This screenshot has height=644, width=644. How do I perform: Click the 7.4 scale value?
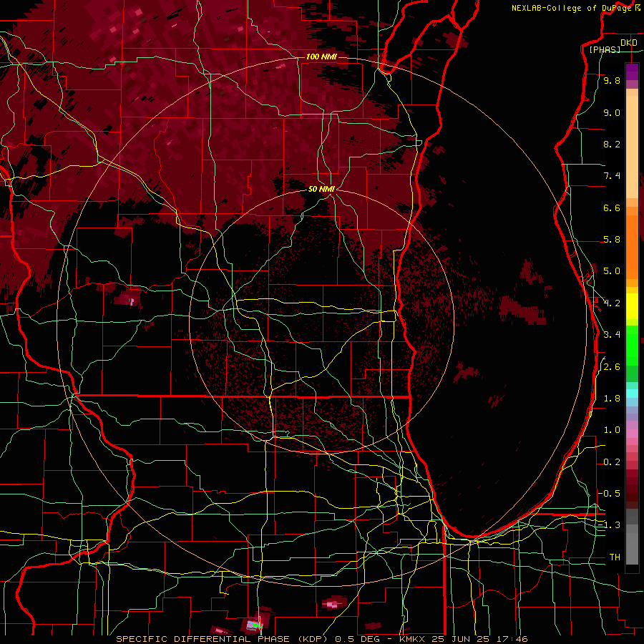pos(612,176)
